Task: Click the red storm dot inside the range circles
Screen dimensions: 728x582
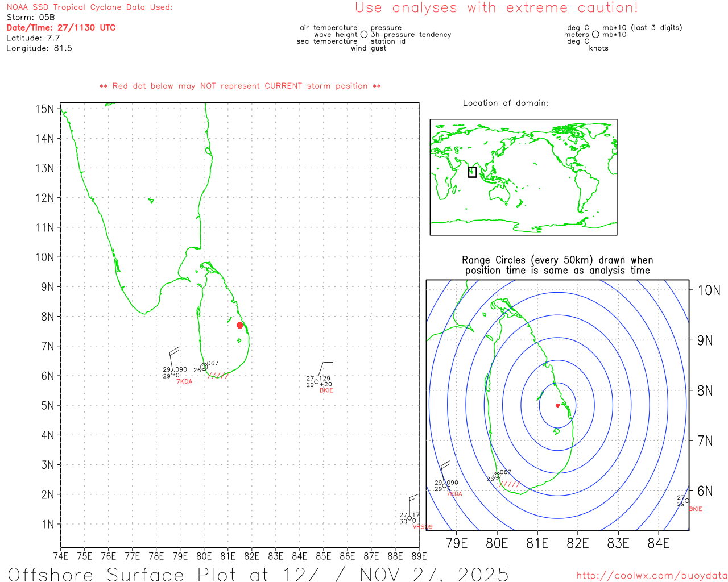Action: (557, 405)
